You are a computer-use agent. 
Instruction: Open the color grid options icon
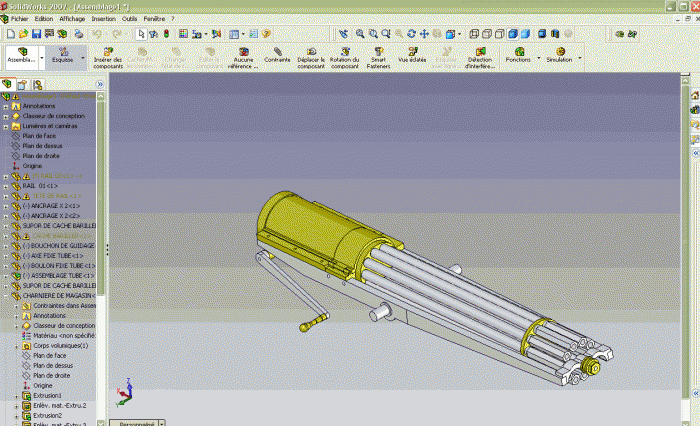(183, 34)
